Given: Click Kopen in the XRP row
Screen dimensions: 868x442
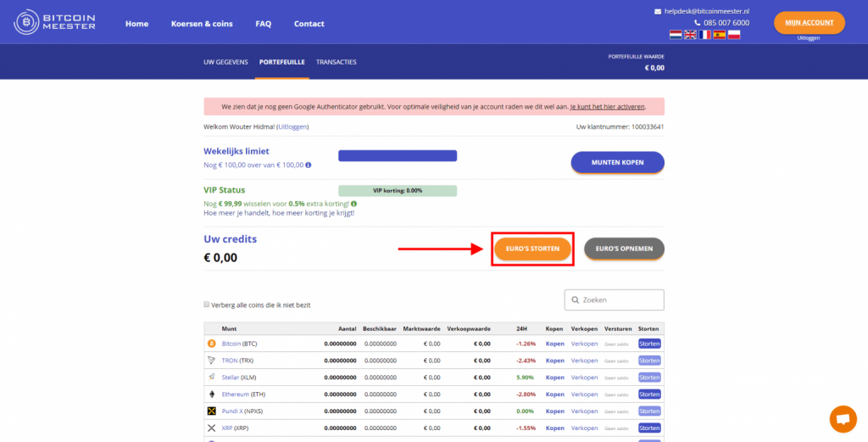Looking at the screenshot, I should tap(554, 428).
